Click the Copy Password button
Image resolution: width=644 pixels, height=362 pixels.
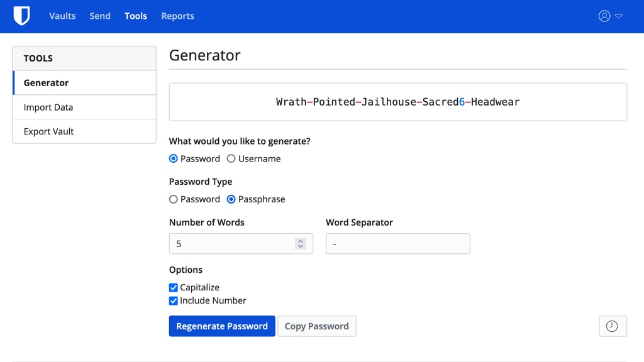pyautogui.click(x=316, y=326)
